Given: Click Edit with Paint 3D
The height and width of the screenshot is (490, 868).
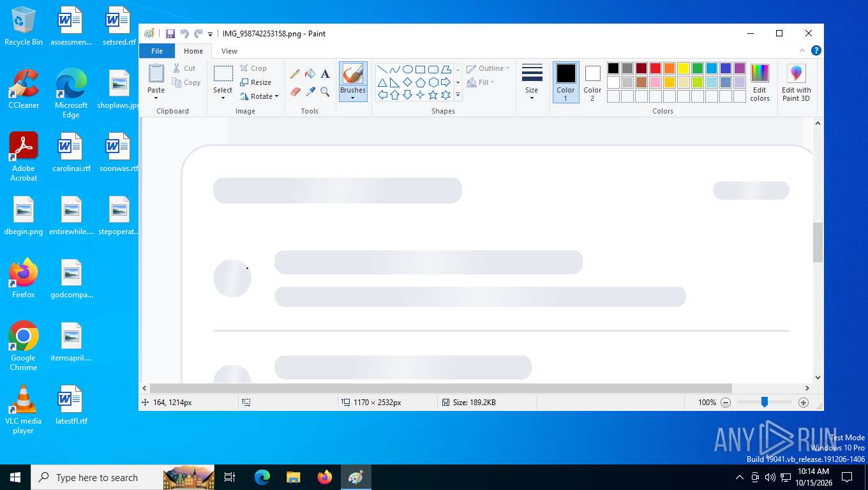Looking at the screenshot, I should click(796, 82).
